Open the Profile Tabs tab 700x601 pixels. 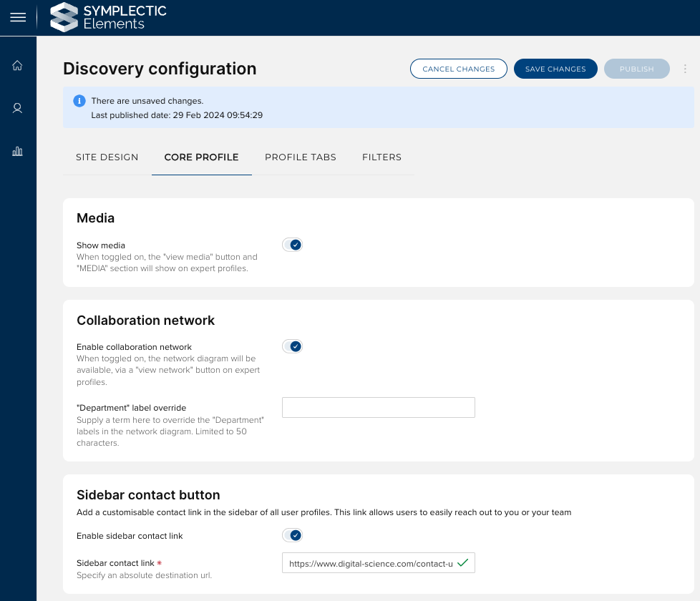[x=301, y=157]
